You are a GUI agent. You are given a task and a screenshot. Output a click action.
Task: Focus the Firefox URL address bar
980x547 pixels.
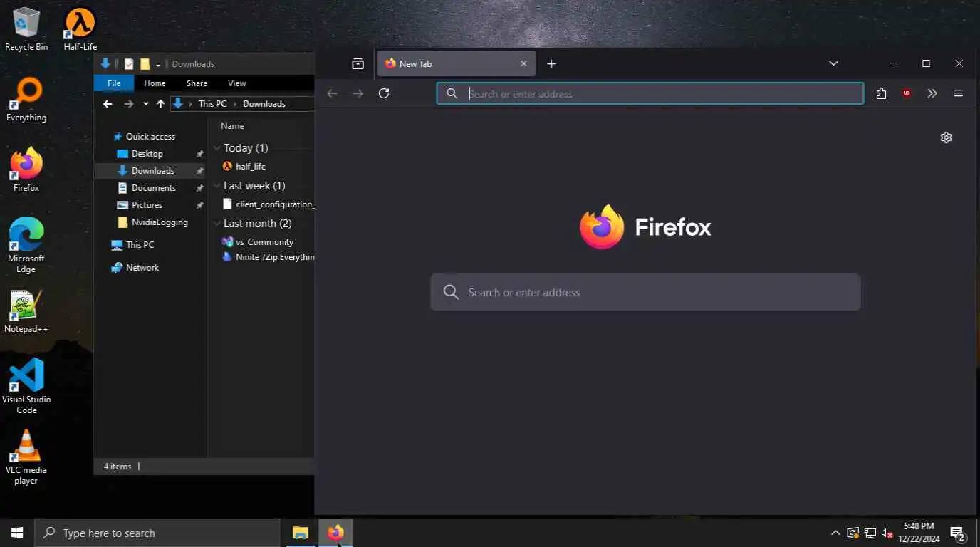point(650,93)
